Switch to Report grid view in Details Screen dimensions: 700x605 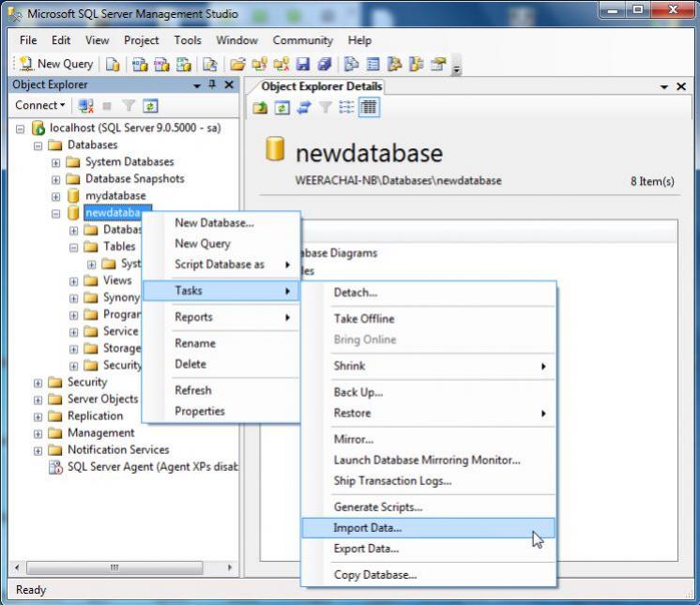[369, 108]
